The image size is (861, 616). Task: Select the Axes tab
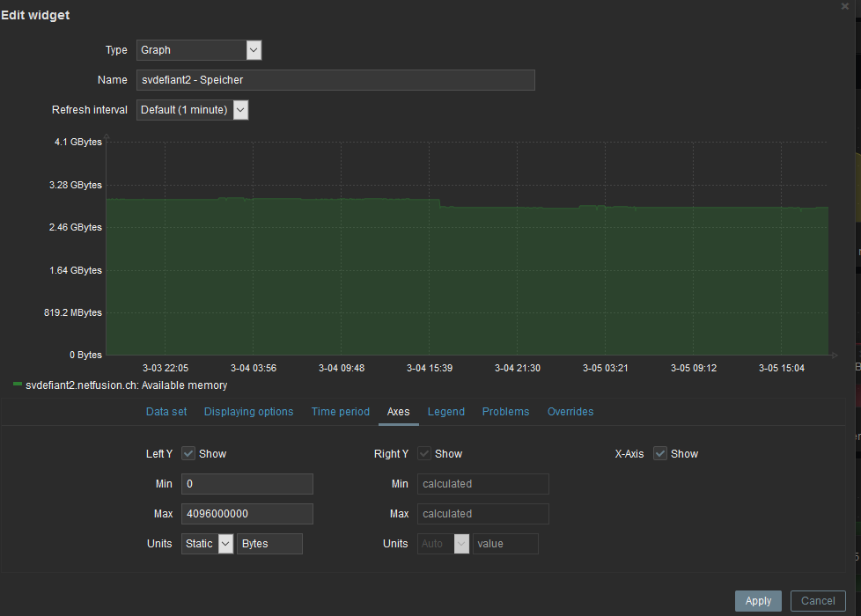398,412
